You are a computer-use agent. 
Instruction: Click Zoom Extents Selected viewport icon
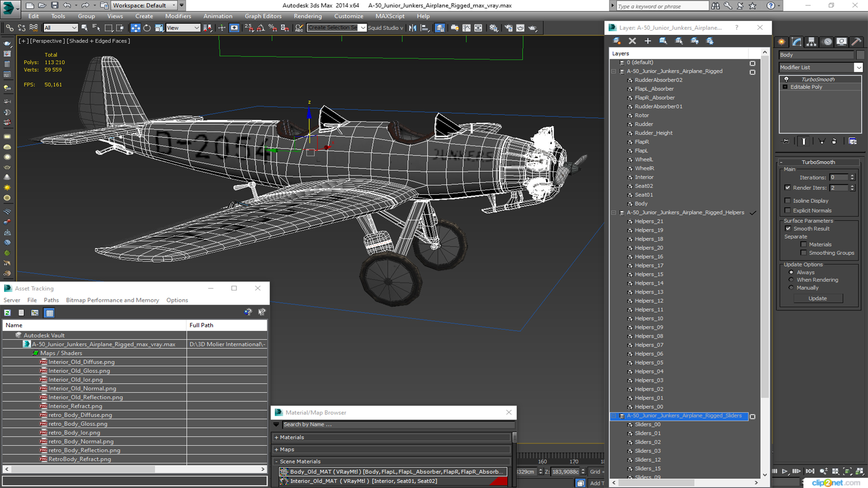[847, 471]
